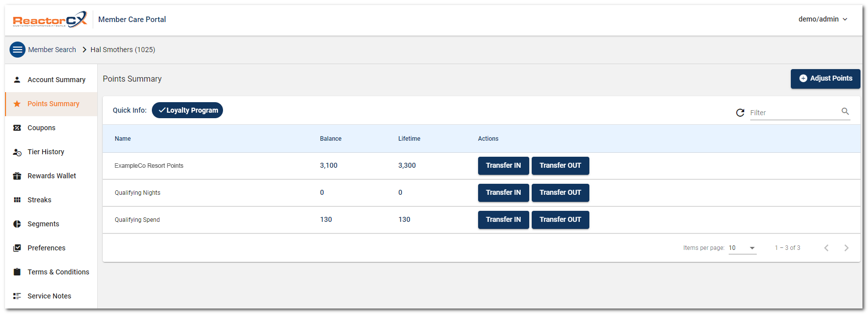This screenshot has height=314, width=868.
Task: Go to the next page arrow
Action: coord(846,248)
